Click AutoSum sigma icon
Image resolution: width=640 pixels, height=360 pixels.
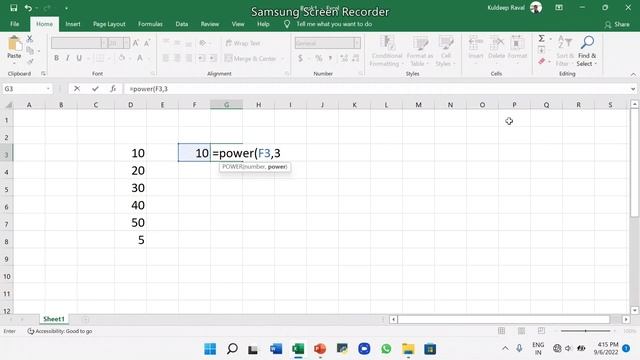click(541, 39)
